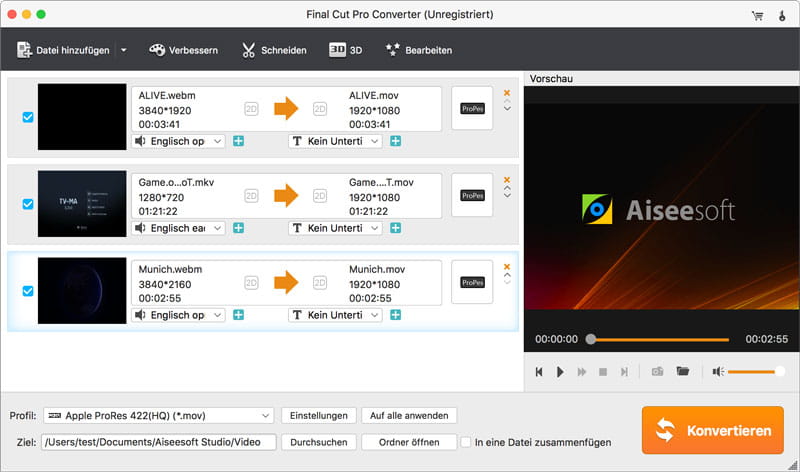Screen dimensions: 800x472
Task: Click orange arrow for Game.o...oT.mkv conversion
Action: click(286, 195)
